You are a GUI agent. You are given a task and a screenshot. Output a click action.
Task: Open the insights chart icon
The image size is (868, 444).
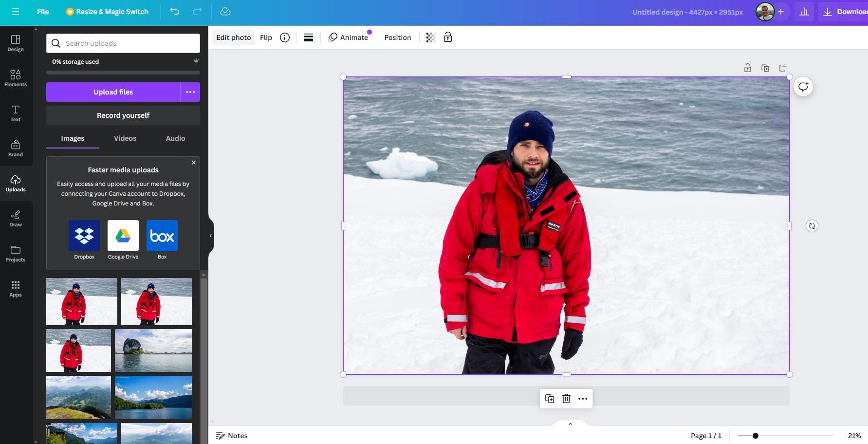pyautogui.click(x=804, y=12)
